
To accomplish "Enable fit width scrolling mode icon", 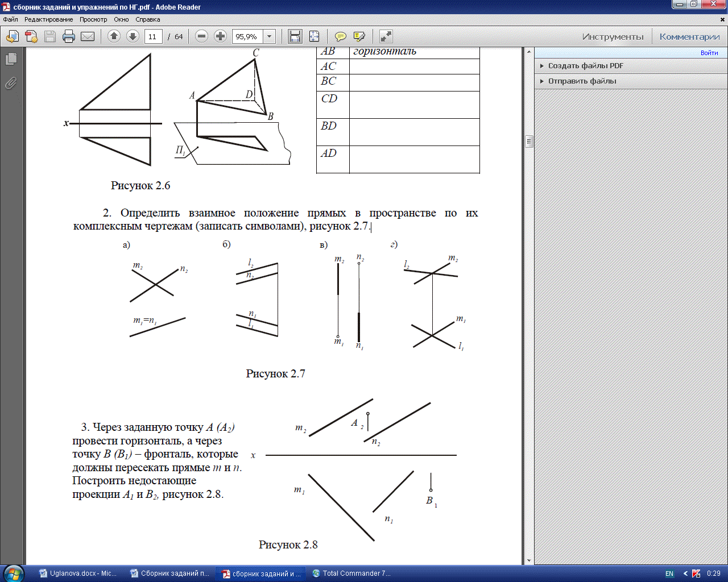I will pos(295,36).
